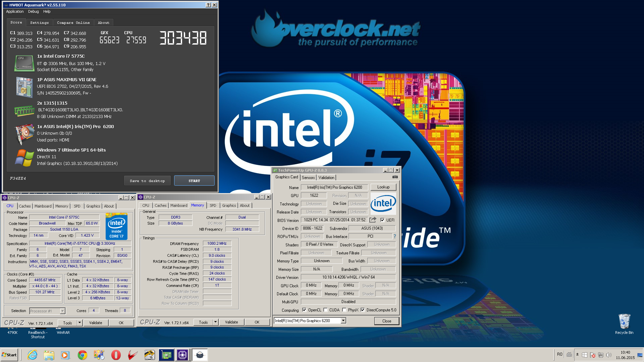
Task: Click Save to desktop button
Action: pyautogui.click(x=147, y=181)
